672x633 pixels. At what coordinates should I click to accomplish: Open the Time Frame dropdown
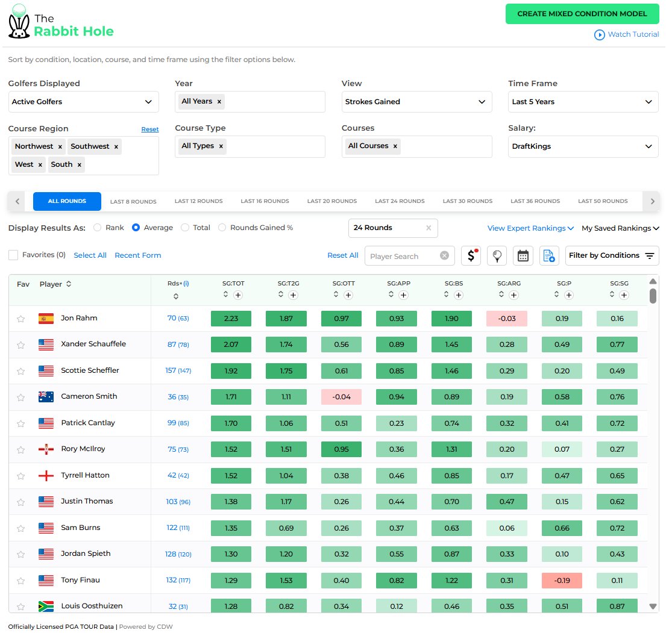pos(583,102)
